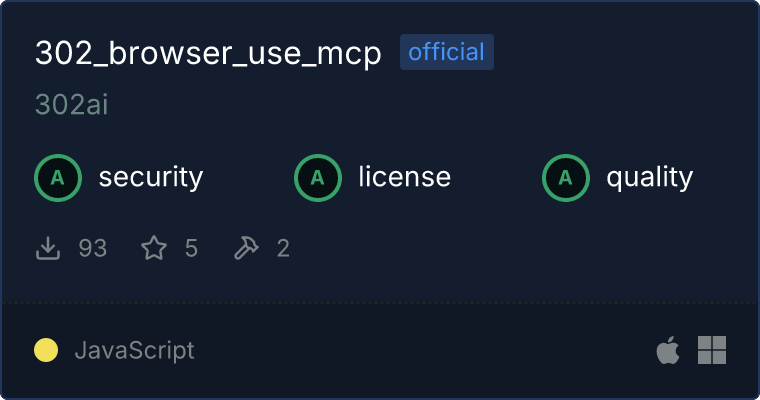The height and width of the screenshot is (400, 760).
Task: Click the quality grade A badge
Action: tap(566, 178)
